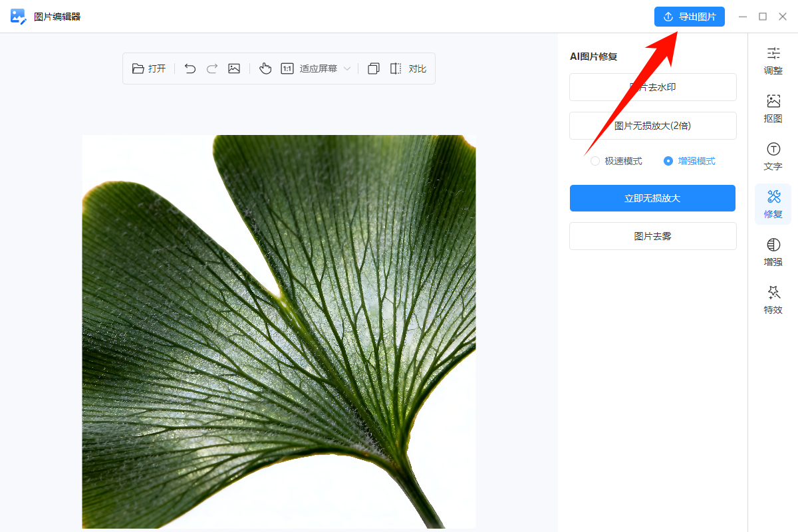Click the 导出图片 export button

[x=689, y=17]
